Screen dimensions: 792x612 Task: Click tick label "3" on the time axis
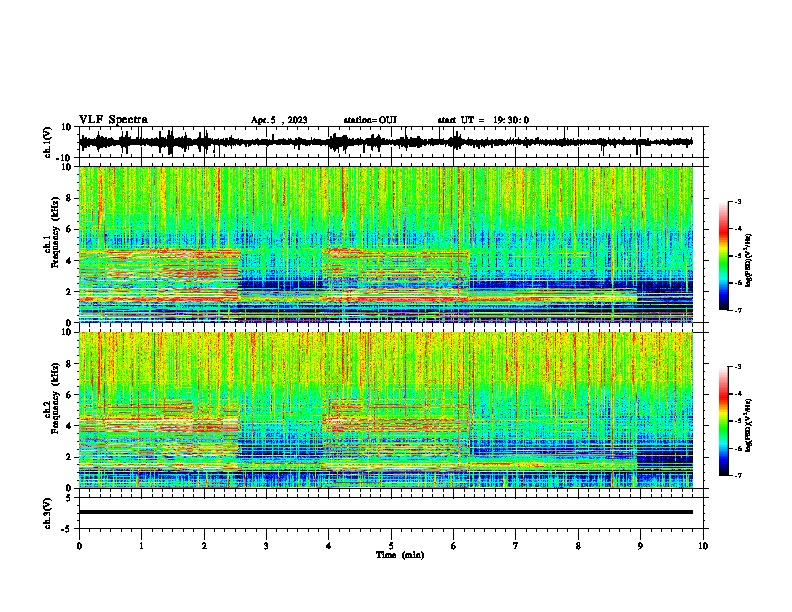[266, 546]
